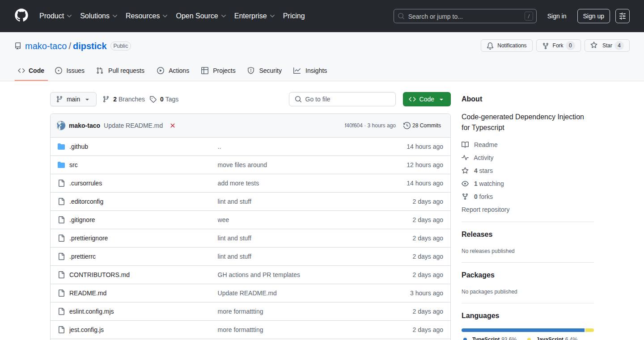
Task: Switch to the Actions tab
Action: 173,71
